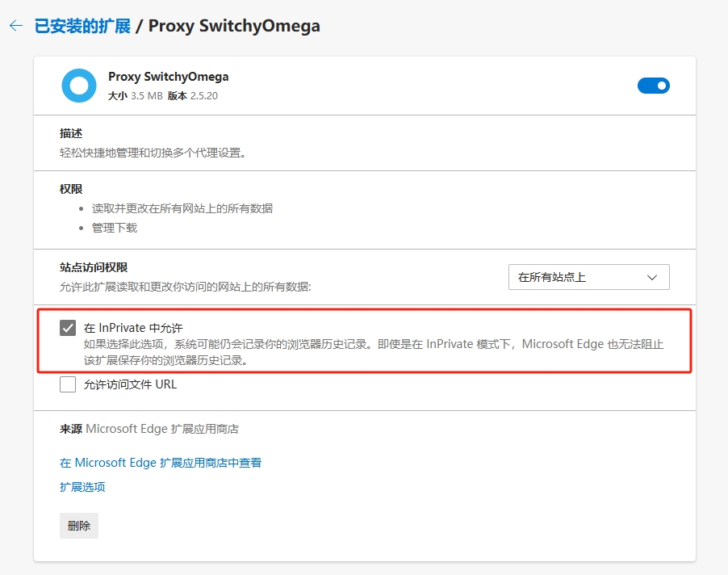
Task: Open 在 Microsoft Edge 扩展应用商店中查看 link
Action: (161, 463)
